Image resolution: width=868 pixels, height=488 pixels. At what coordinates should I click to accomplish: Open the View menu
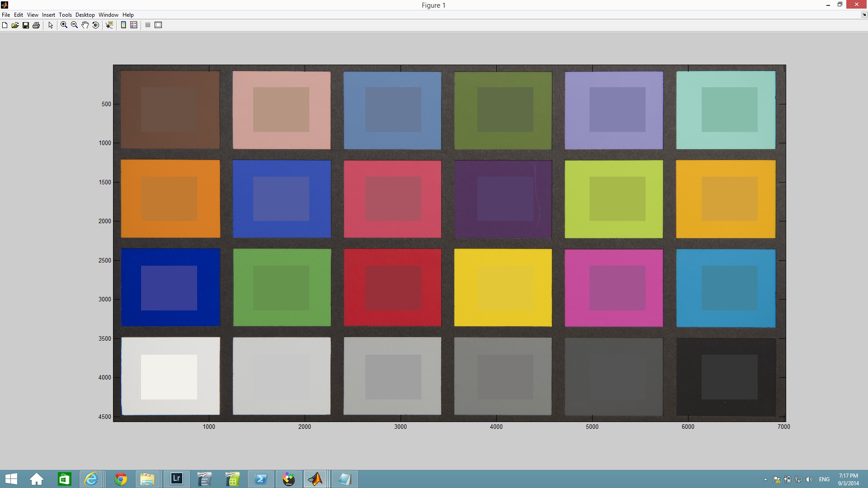[33, 15]
